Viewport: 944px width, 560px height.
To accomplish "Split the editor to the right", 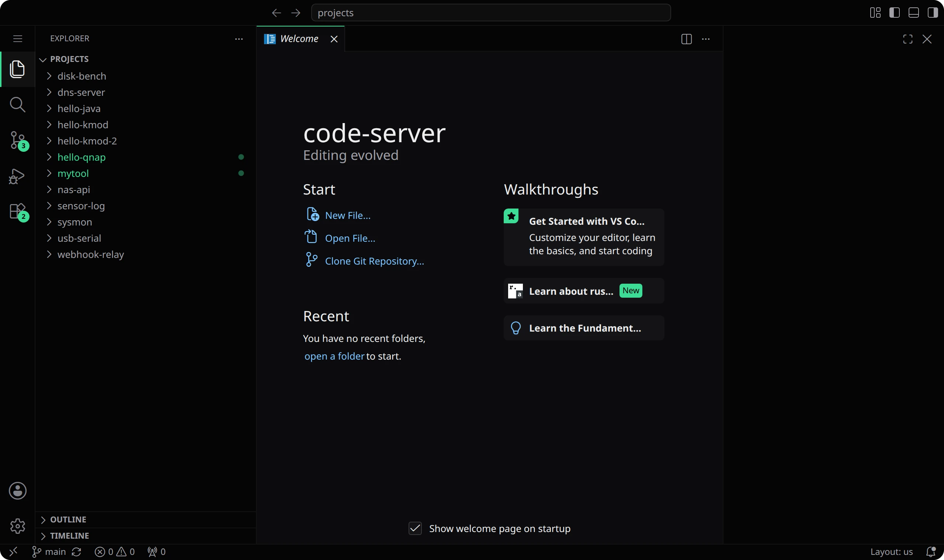I will [687, 39].
